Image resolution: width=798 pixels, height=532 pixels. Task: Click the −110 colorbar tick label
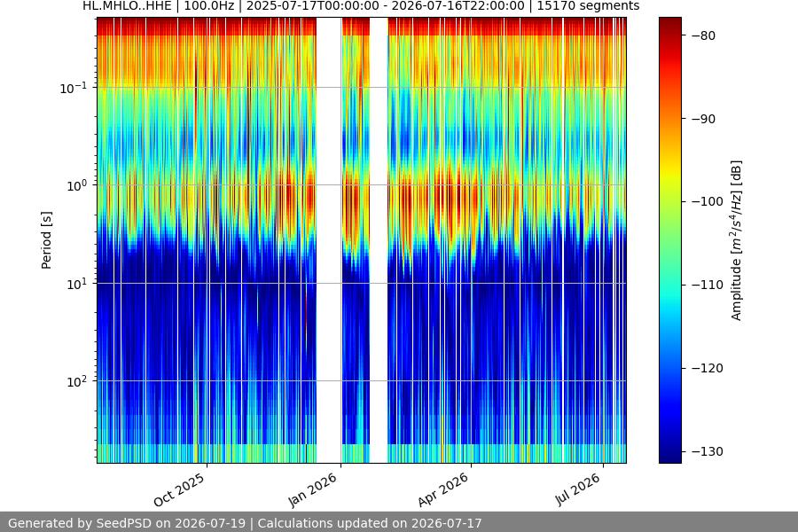(x=708, y=286)
